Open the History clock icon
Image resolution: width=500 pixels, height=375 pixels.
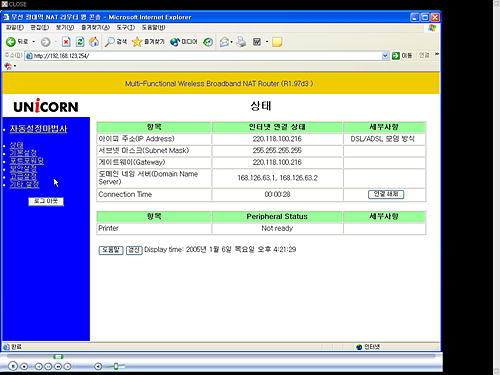pyautogui.click(x=208, y=42)
